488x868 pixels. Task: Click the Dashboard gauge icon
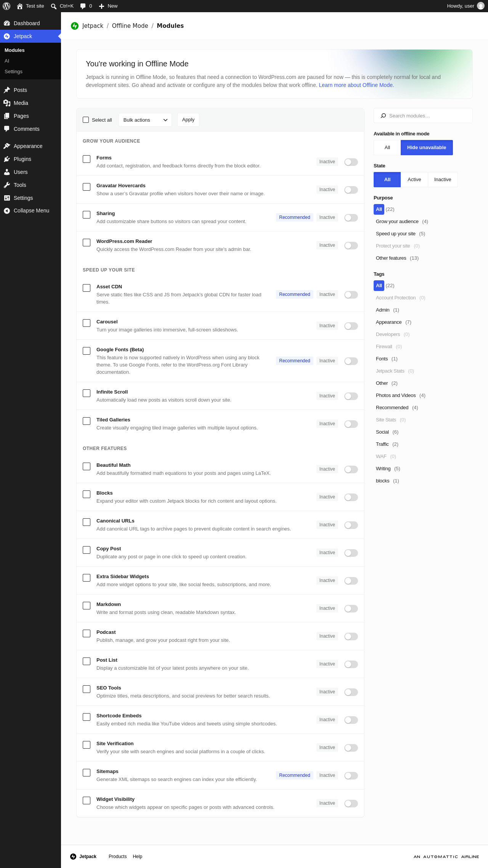point(7,23)
